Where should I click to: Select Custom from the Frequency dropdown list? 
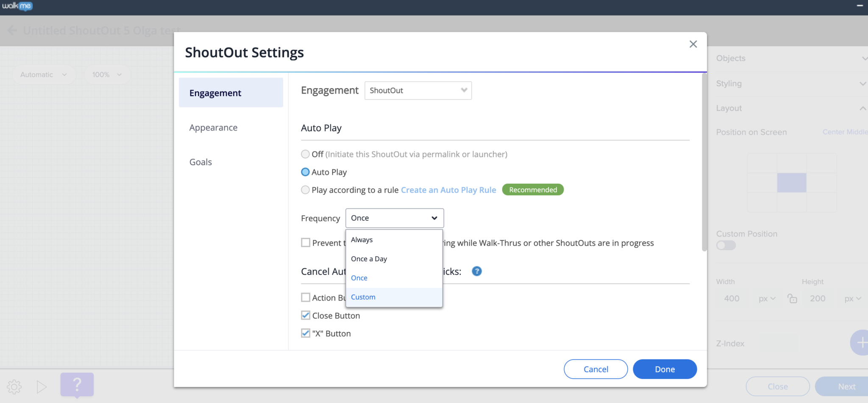tap(363, 297)
